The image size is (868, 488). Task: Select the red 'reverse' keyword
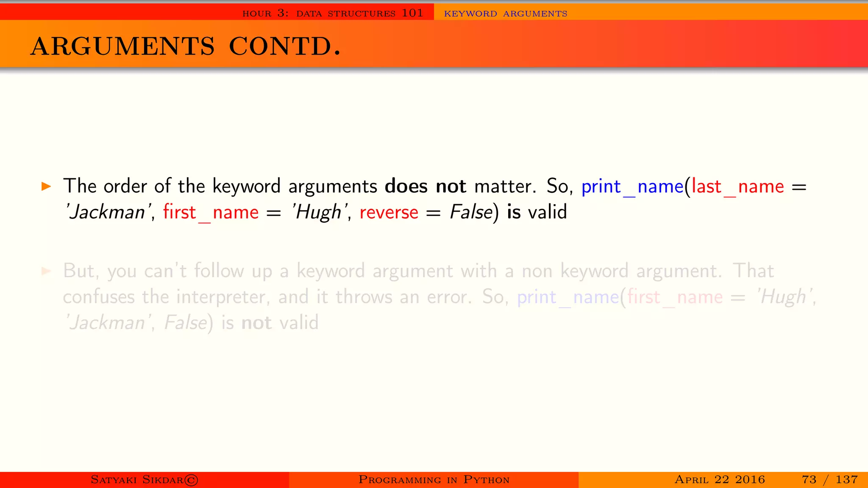point(389,213)
